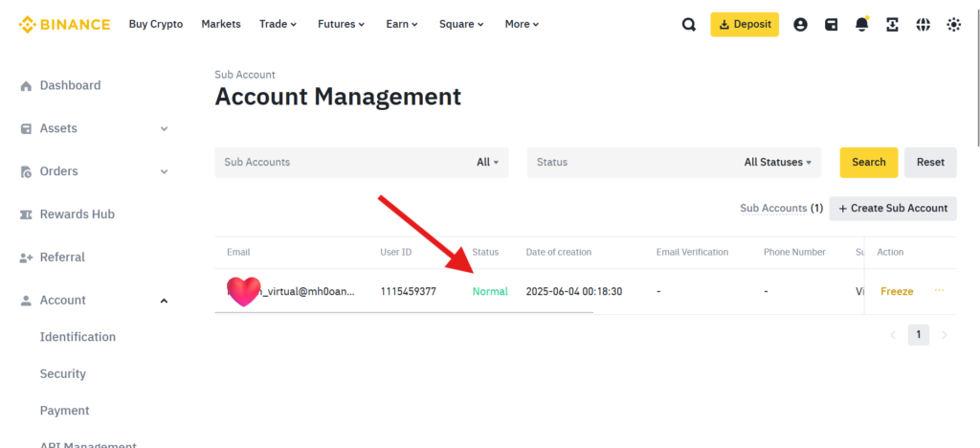Open Security under Account
Viewport: 980px width, 448px height.
(x=62, y=374)
